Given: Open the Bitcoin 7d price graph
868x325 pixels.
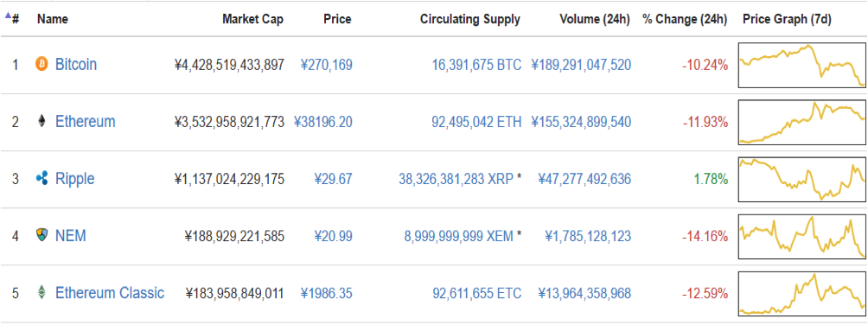Looking at the screenshot, I should point(802,65).
